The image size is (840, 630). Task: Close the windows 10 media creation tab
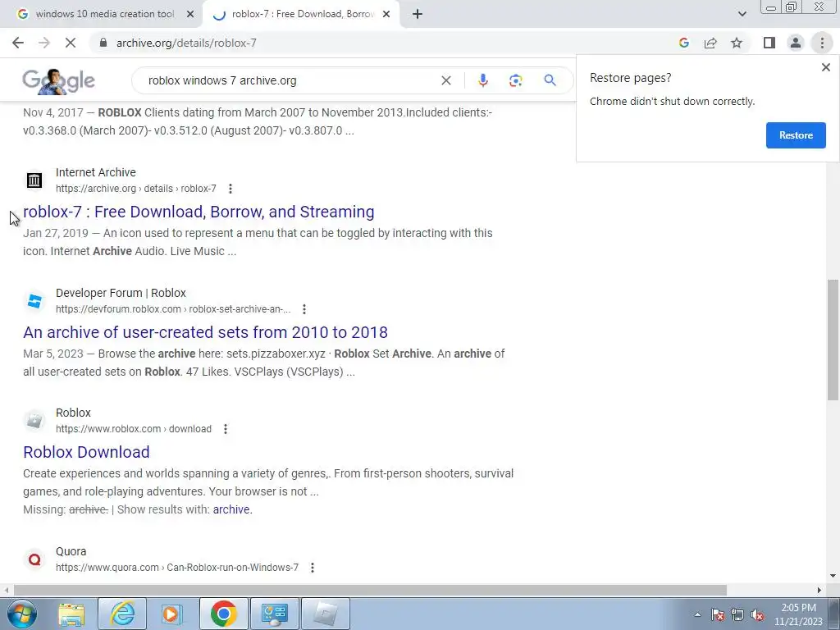(x=190, y=14)
